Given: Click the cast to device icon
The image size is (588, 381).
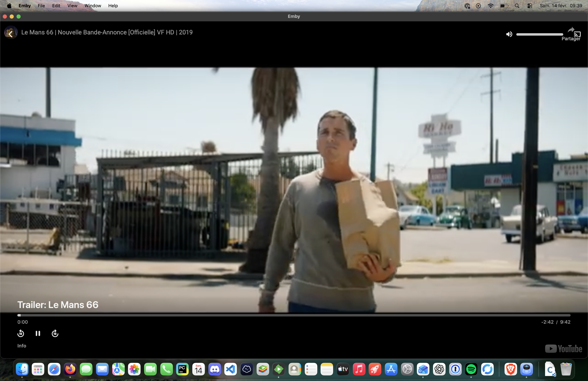Looking at the screenshot, I should tap(578, 34).
